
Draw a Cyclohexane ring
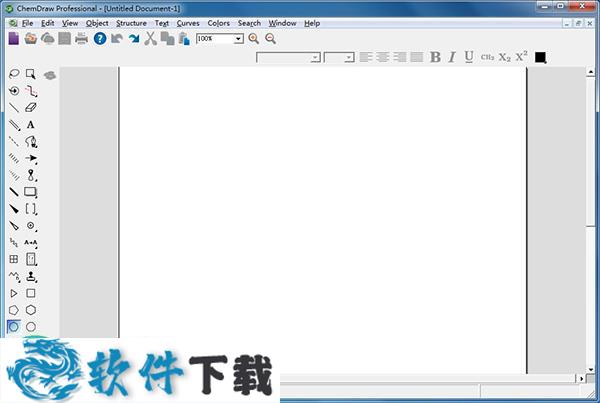(x=31, y=310)
